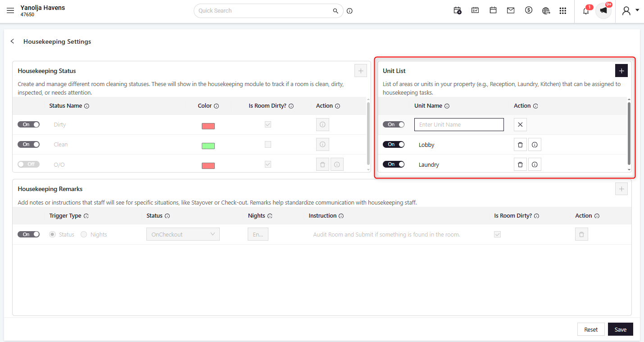
Task: Add a new housekeeping remark with plus
Action: click(621, 189)
